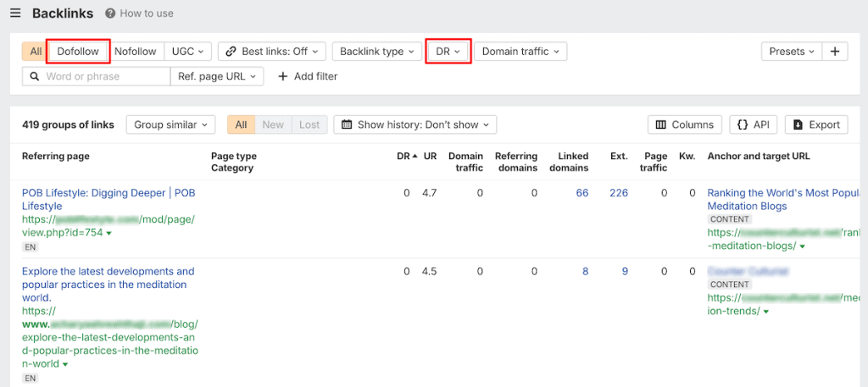Open the Domain traffic filter dropdown
This screenshot has height=387, width=868.
coord(520,52)
